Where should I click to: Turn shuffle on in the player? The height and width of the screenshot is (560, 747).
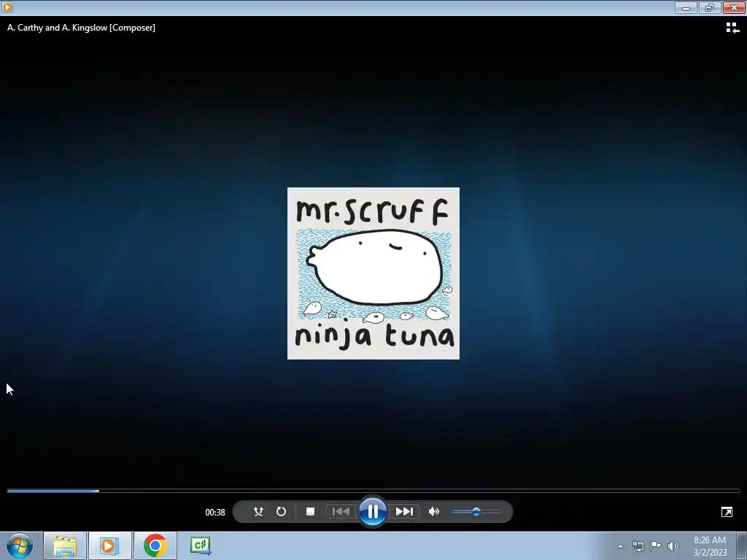point(258,511)
